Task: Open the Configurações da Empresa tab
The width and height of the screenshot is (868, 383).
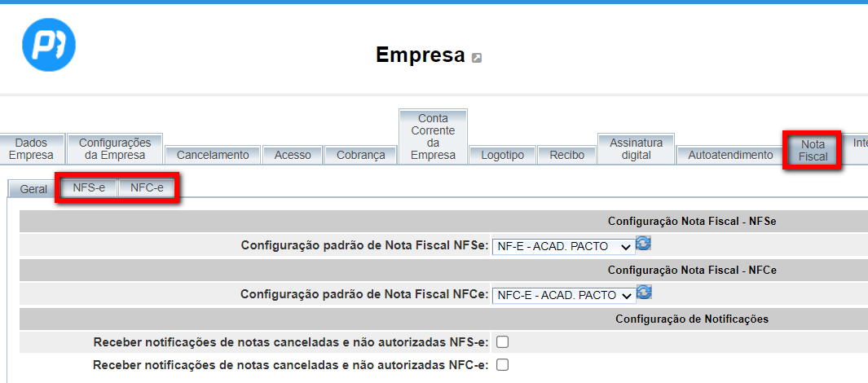Action: pyautogui.click(x=115, y=149)
